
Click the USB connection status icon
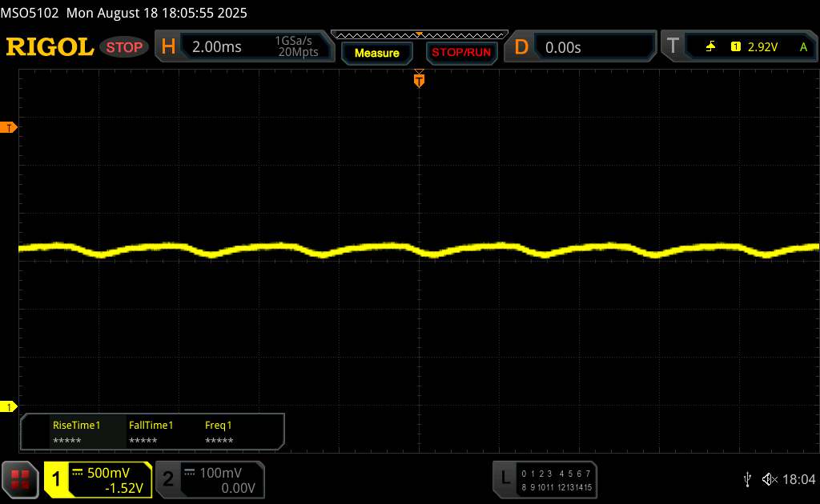click(747, 478)
